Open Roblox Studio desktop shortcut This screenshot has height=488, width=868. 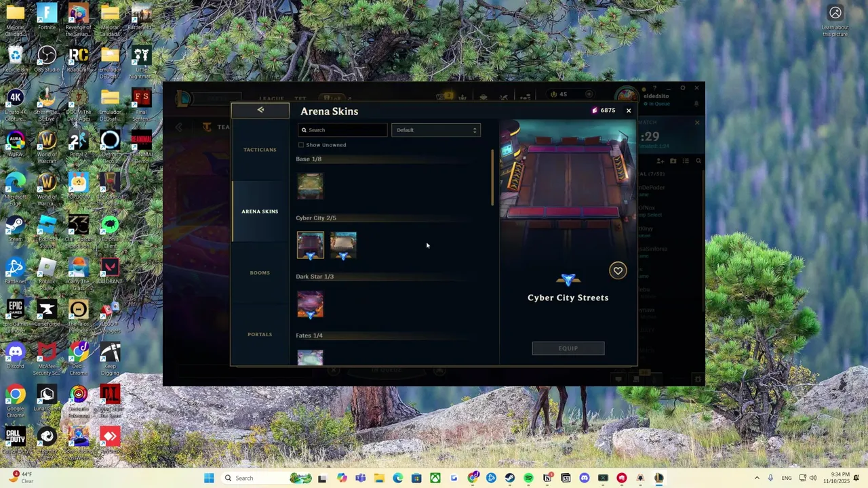point(47,232)
